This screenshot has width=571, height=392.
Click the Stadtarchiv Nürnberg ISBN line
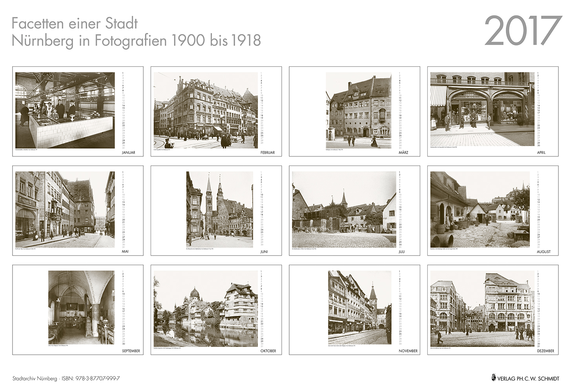coord(66,379)
